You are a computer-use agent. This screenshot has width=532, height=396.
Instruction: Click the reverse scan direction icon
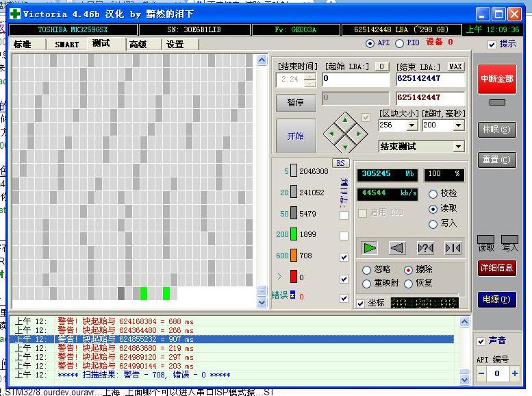click(x=397, y=247)
